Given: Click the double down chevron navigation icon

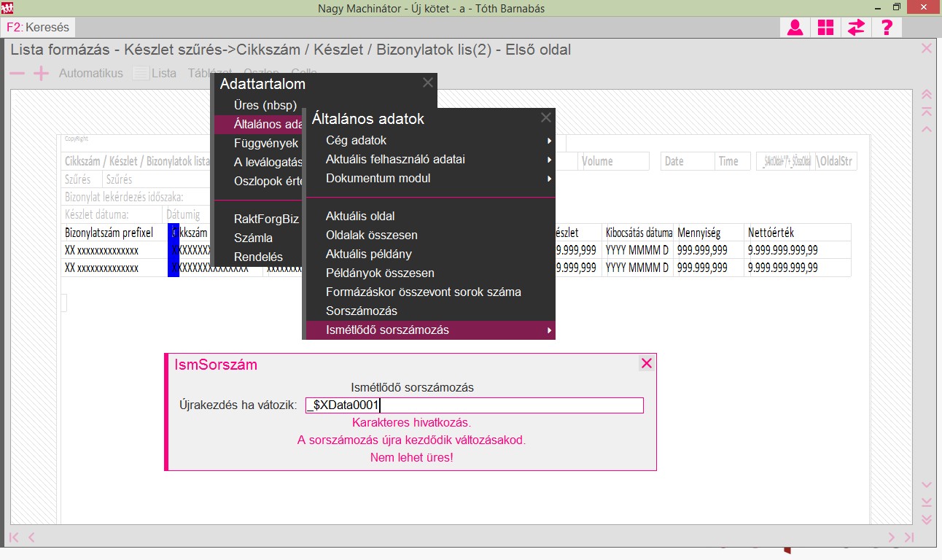Looking at the screenshot, I should point(927,520).
